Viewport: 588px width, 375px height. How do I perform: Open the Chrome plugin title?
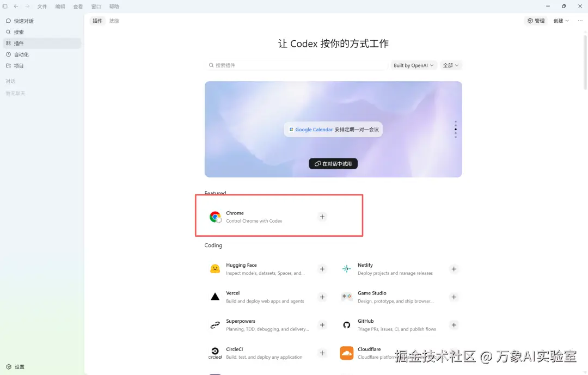click(x=235, y=213)
